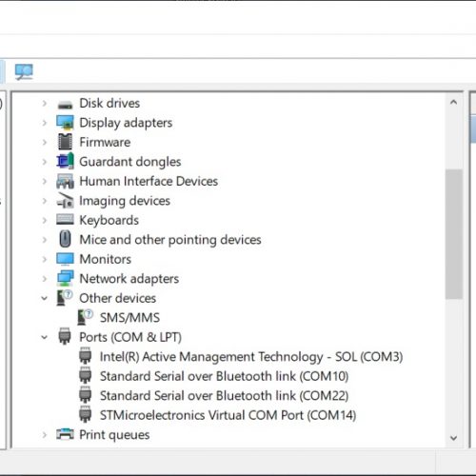Screen dimensions: 476x476
Task: Expand the Keyboards category
Action: [45, 220]
